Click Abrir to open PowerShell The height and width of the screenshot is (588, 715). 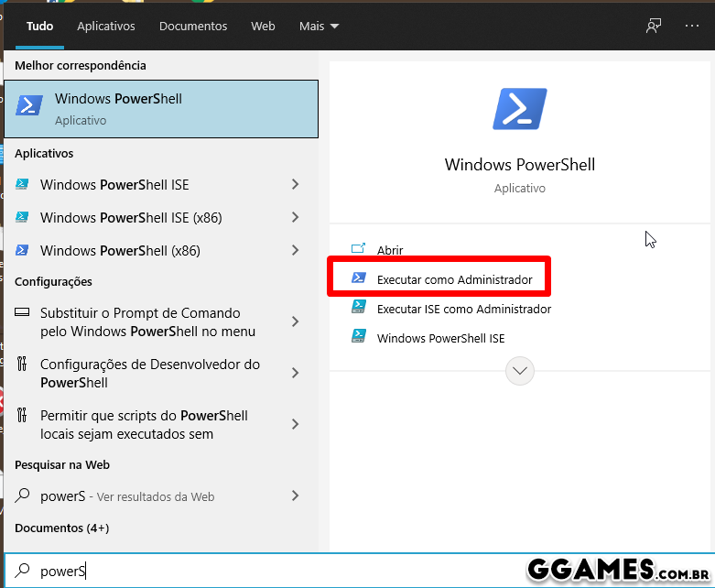(390, 250)
